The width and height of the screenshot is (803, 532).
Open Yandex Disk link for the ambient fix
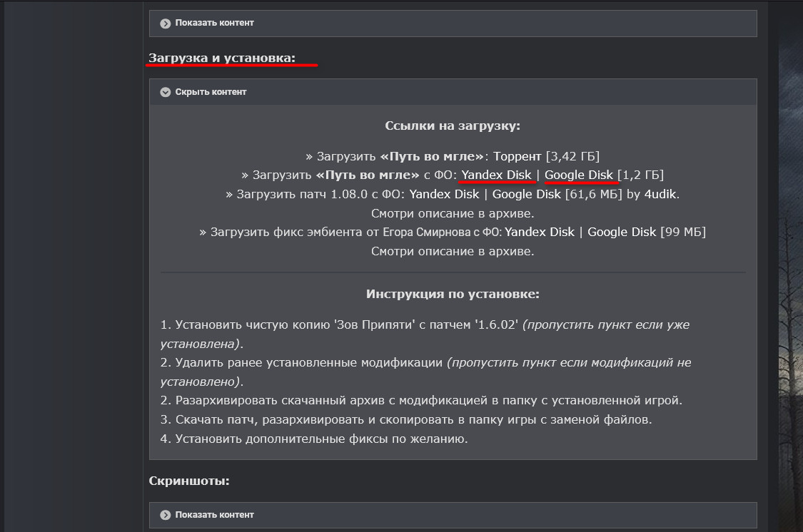(x=540, y=232)
